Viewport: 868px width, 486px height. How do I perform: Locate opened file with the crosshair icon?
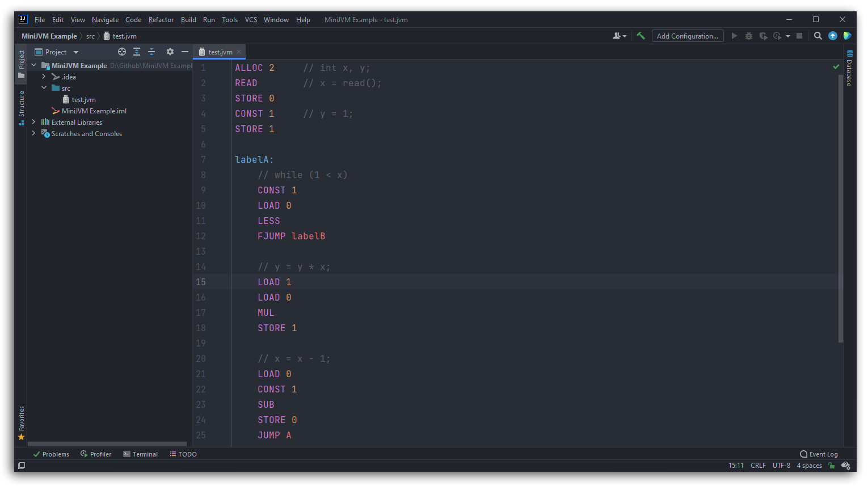(x=122, y=52)
